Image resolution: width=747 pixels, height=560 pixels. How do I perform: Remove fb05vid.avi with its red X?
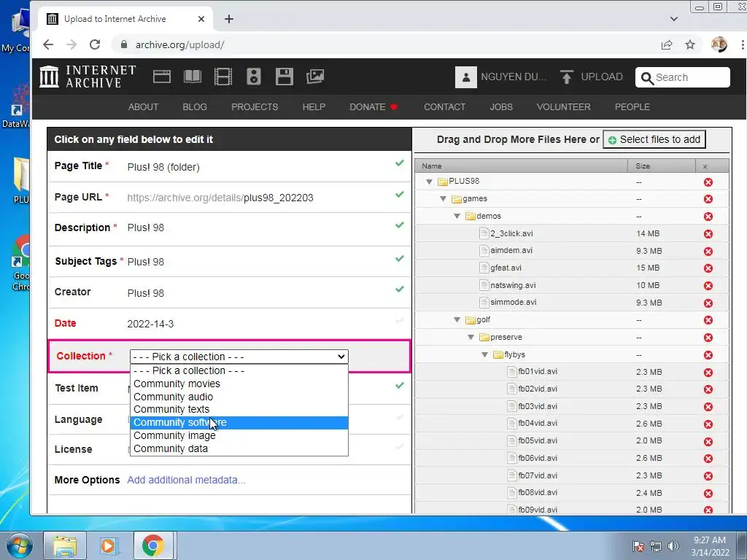coord(708,441)
